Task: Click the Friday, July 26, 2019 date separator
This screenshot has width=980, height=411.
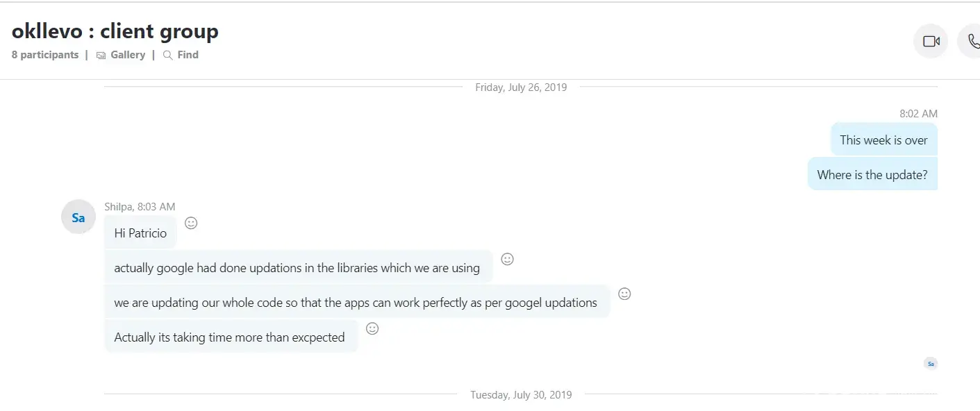Action: (x=521, y=87)
